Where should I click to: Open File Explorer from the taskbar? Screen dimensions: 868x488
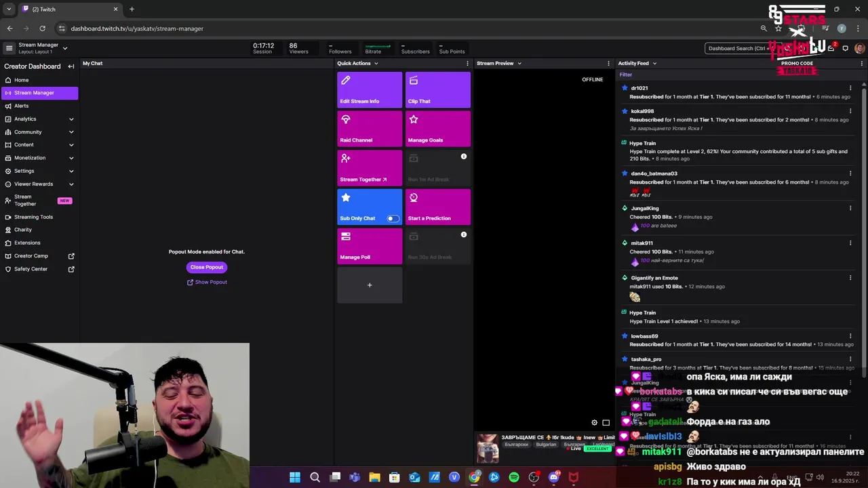(x=374, y=477)
